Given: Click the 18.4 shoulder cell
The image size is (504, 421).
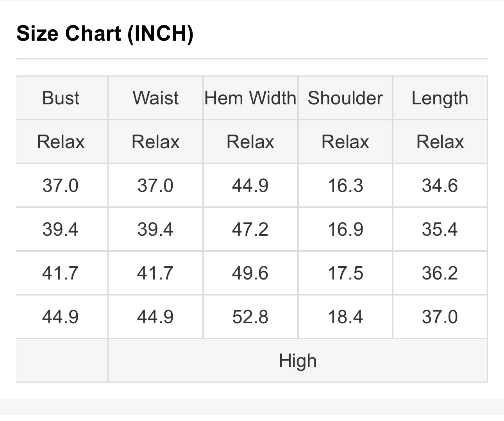Looking at the screenshot, I should click(x=345, y=317).
